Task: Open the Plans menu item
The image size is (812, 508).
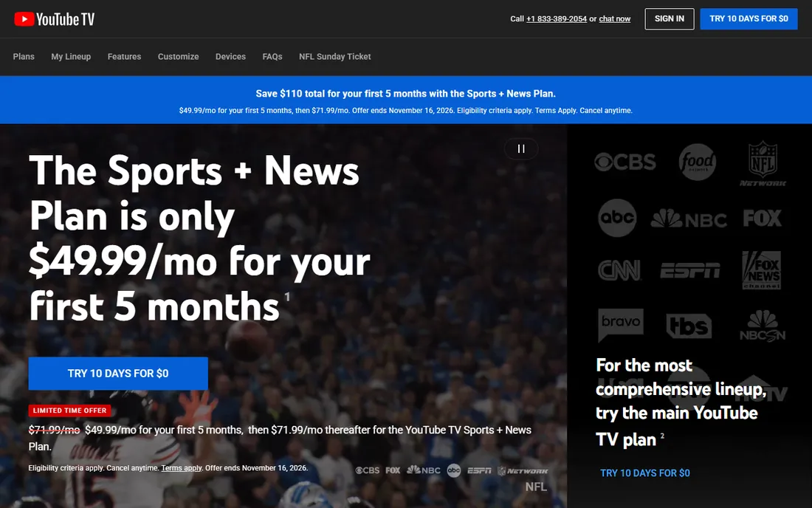Action: pyautogui.click(x=24, y=56)
